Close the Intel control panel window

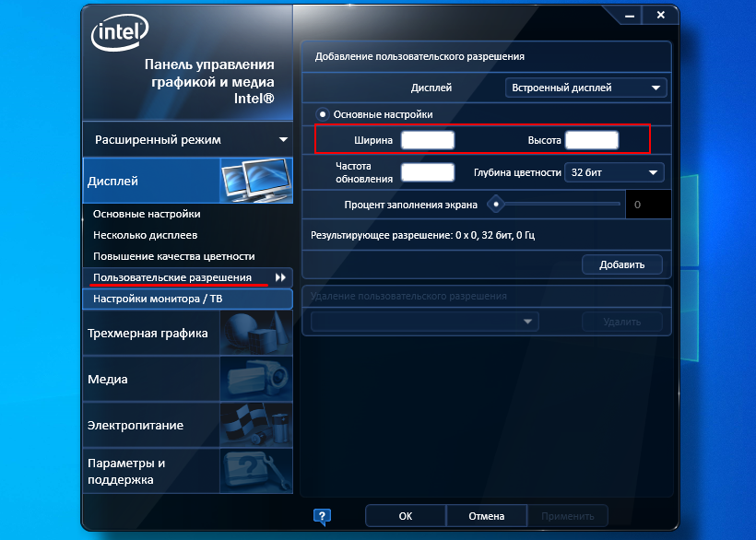point(661,15)
